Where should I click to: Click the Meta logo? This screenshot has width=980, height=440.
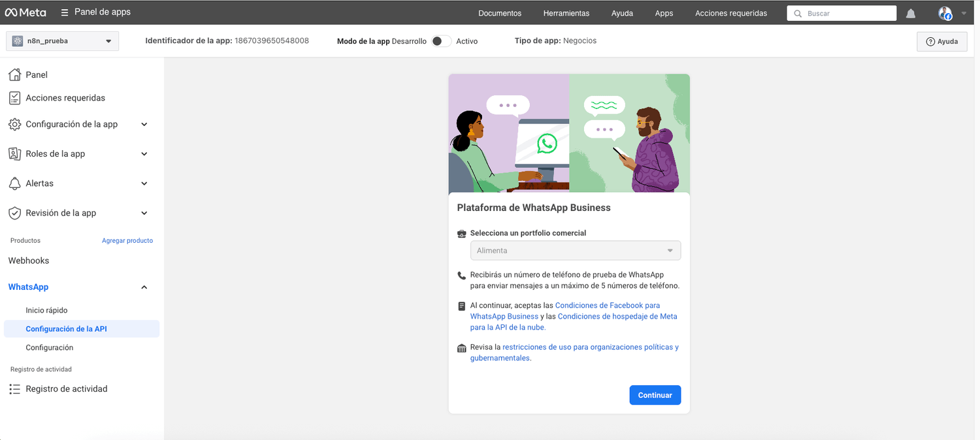(25, 12)
